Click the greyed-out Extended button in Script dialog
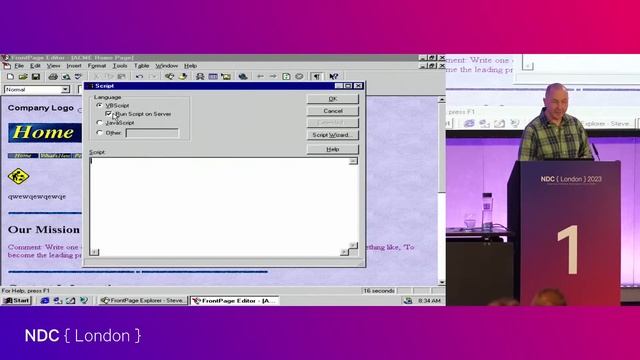 tap(333, 123)
